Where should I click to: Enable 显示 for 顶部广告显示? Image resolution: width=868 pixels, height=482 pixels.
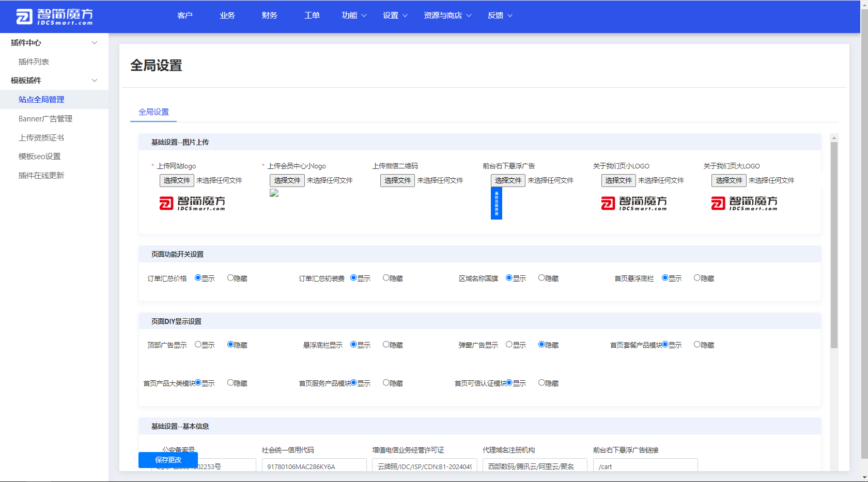197,345
